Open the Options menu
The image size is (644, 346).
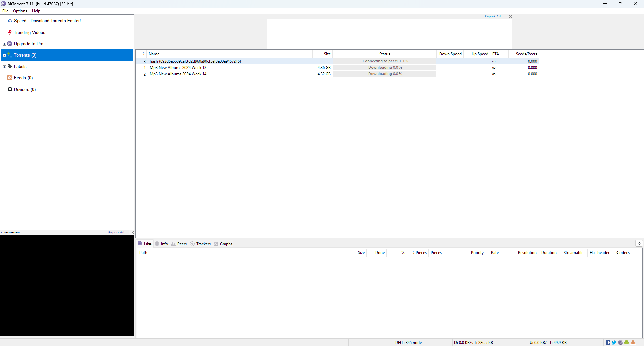point(20,11)
